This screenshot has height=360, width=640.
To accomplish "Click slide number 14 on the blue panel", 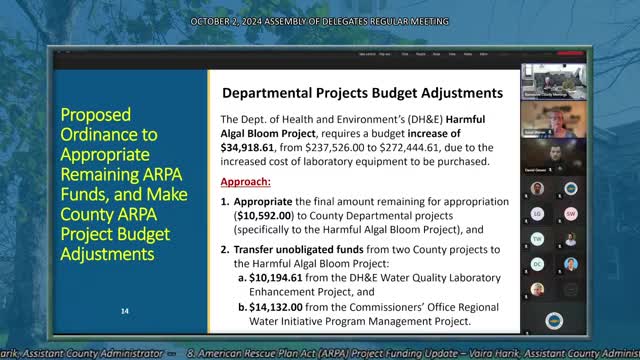I will pyautogui.click(x=125, y=311).
